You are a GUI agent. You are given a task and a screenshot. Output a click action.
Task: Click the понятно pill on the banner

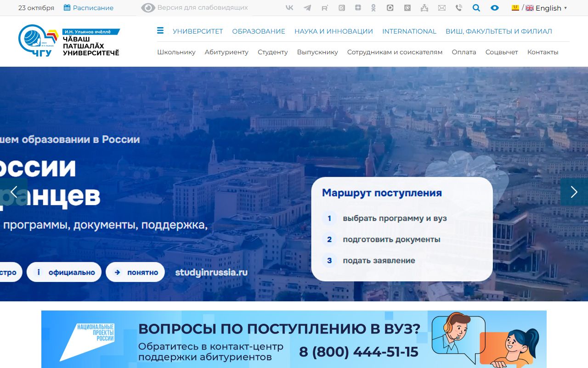pyautogui.click(x=135, y=272)
